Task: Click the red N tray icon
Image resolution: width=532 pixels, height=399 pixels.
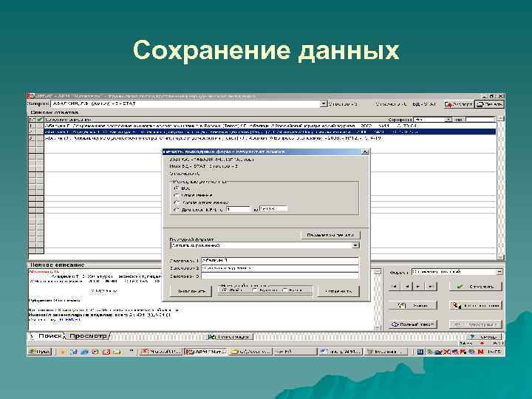Action: (480, 352)
